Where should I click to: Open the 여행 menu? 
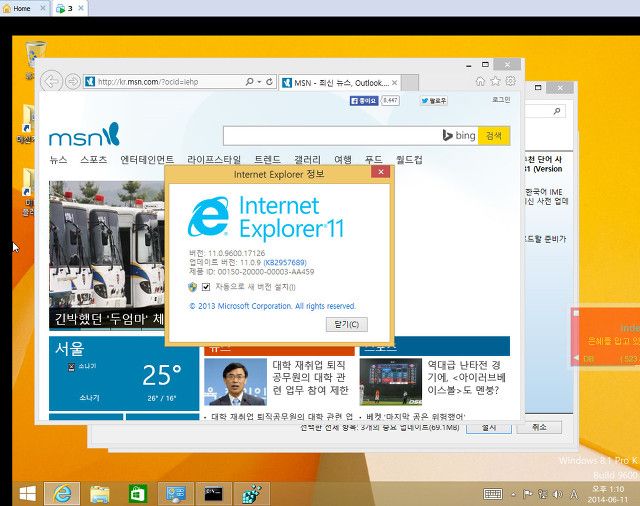(343, 160)
